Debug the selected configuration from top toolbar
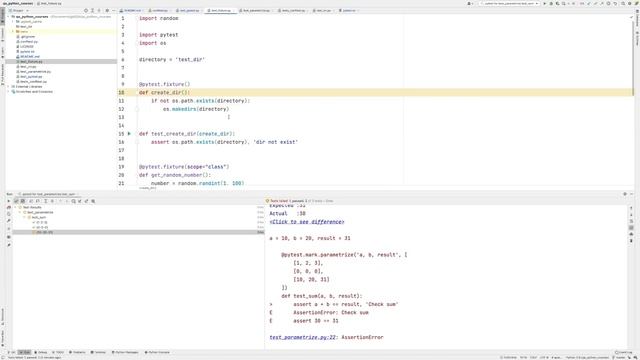Screen dimensions: 640x360 point(551,3)
